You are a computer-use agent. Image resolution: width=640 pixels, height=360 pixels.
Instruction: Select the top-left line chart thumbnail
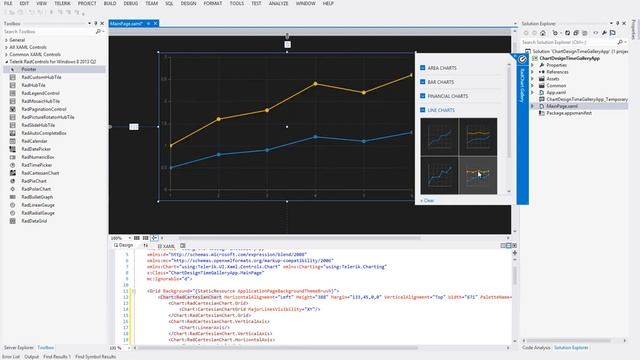440,136
